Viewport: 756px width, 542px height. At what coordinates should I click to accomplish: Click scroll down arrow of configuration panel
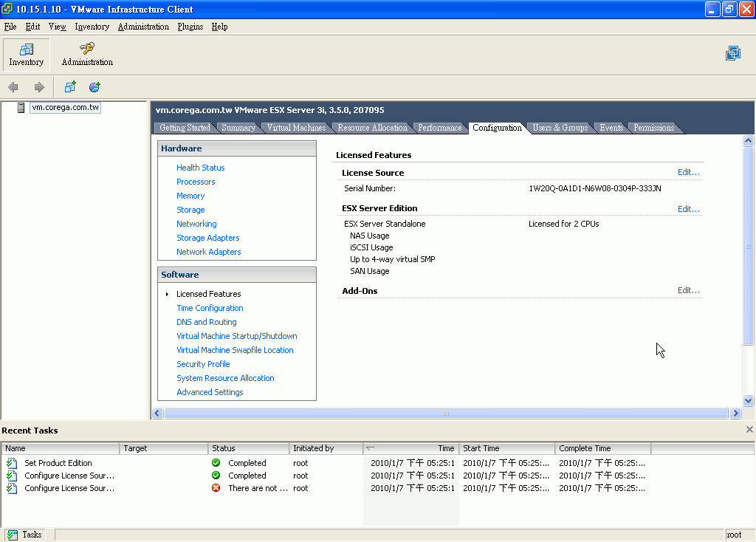(x=749, y=400)
